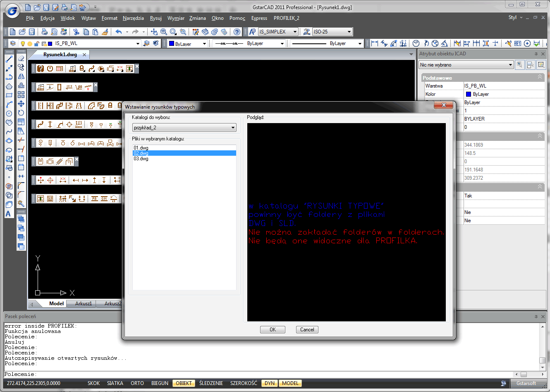The width and height of the screenshot is (550, 392).
Task: Select the Polygon draw tool
Action: 9,86
